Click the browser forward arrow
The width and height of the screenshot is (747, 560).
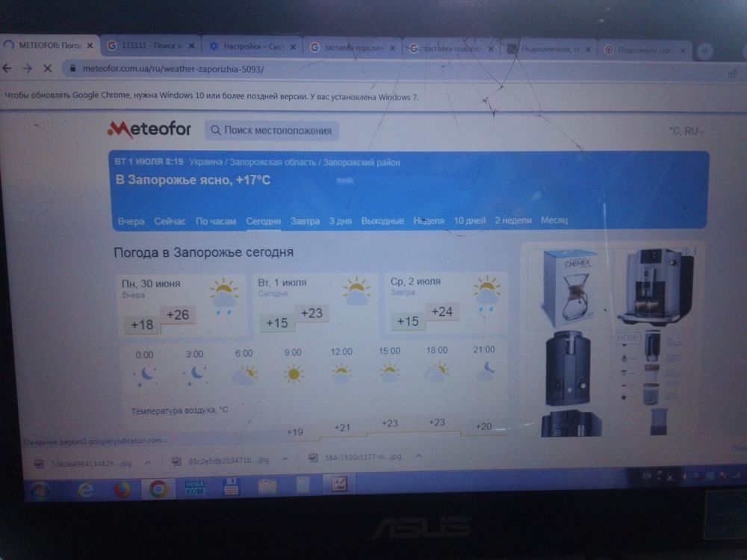27,69
